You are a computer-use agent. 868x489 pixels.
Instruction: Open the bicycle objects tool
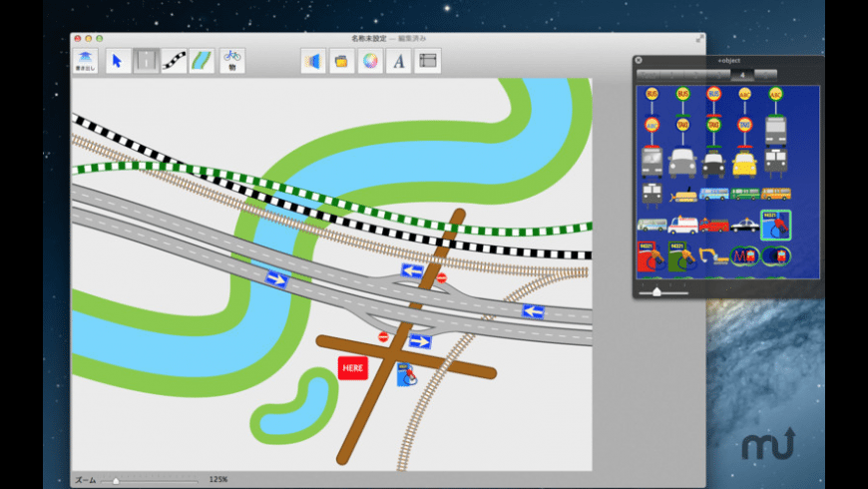(x=232, y=61)
